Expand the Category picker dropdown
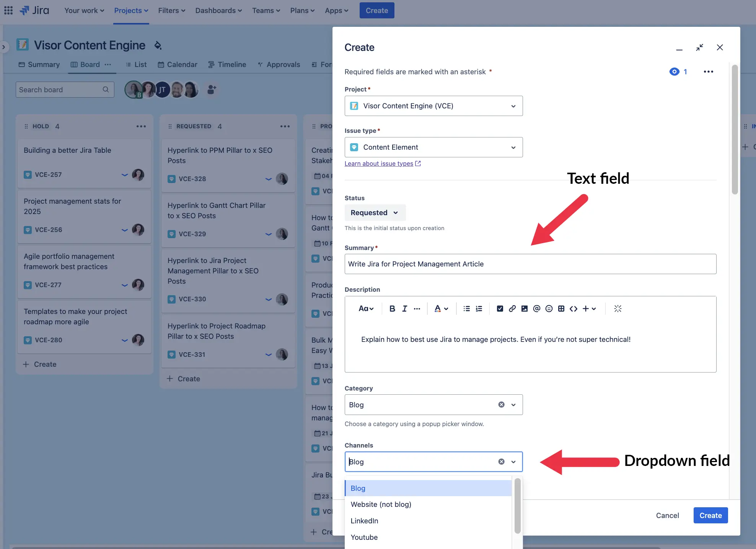Viewport: 756px width, 549px height. coord(512,404)
